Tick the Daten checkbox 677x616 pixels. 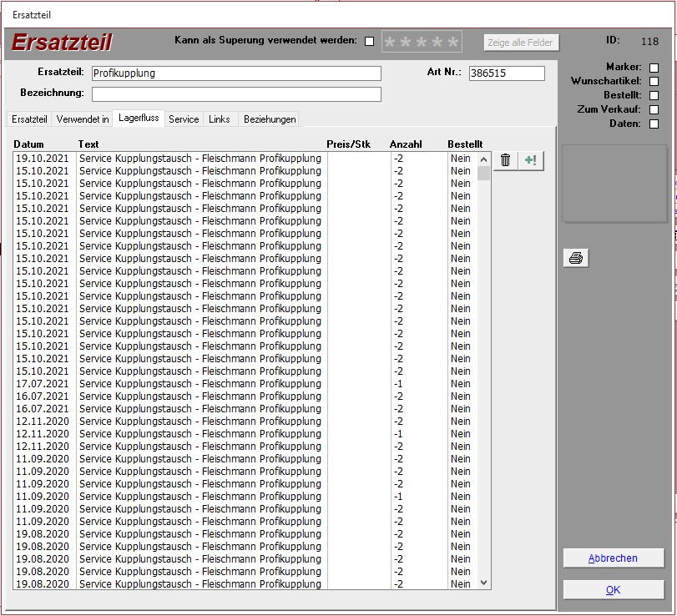point(654,124)
